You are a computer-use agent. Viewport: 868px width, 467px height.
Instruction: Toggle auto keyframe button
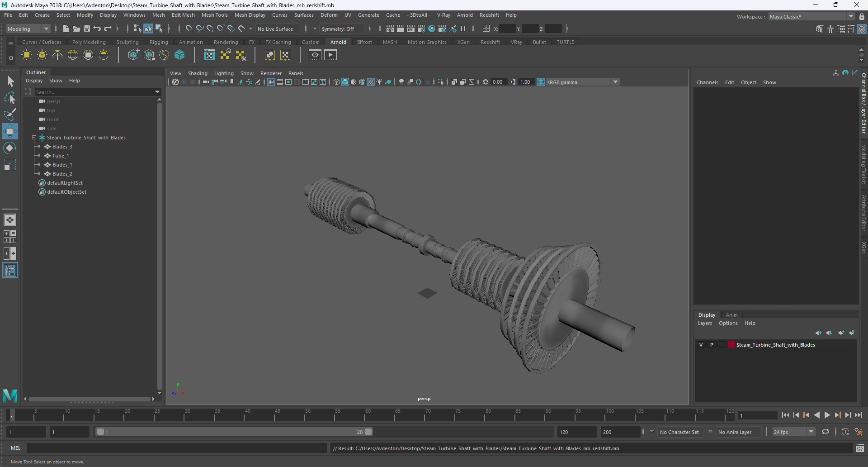coord(845,432)
